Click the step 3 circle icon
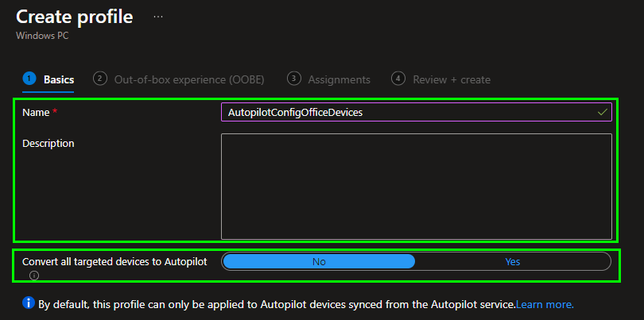 [294, 79]
